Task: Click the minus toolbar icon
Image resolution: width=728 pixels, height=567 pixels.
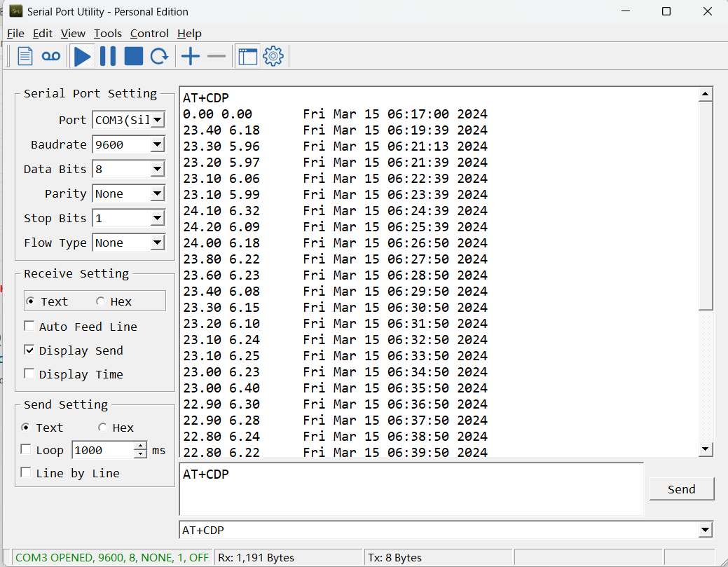Action: pos(217,56)
